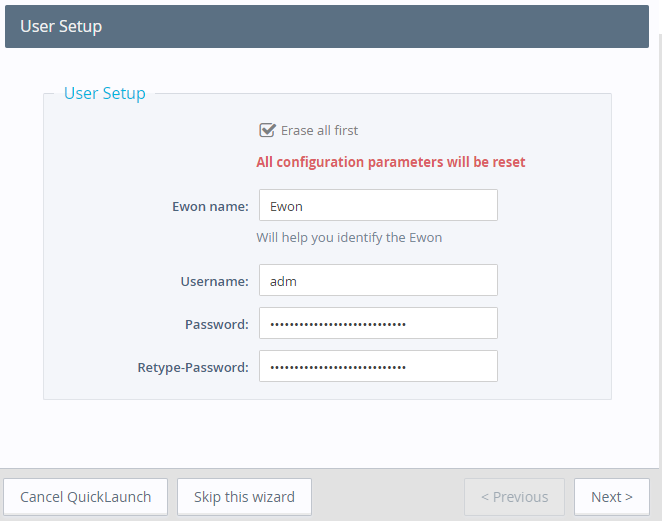The image size is (662, 521).
Task: Go back with the Previous button
Action: pyautogui.click(x=514, y=496)
